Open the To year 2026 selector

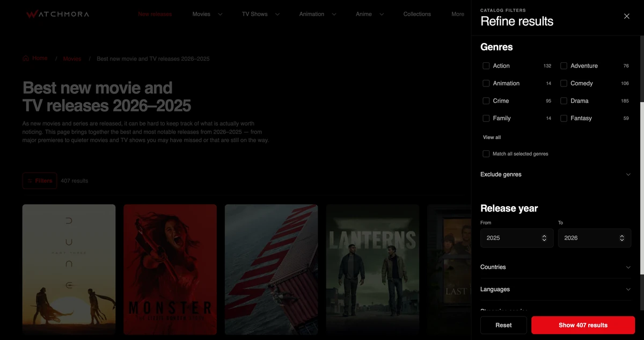point(595,238)
